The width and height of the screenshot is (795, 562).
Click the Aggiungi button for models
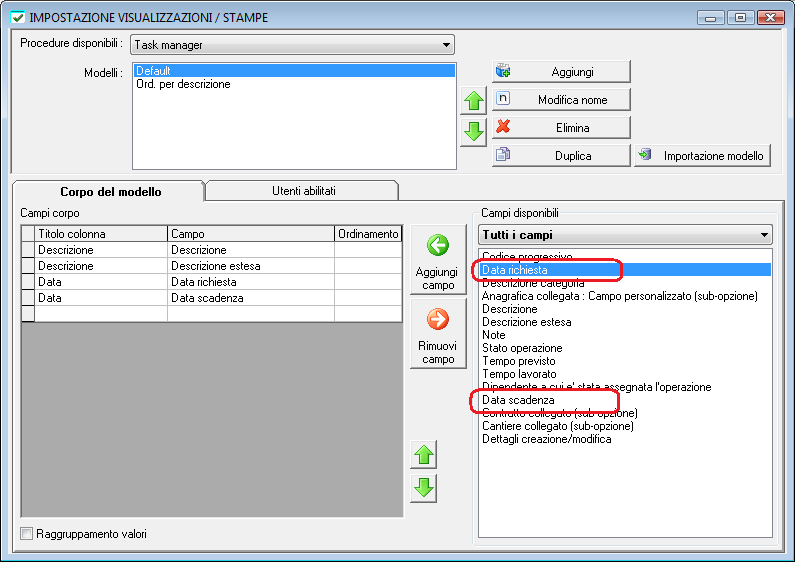click(x=561, y=72)
